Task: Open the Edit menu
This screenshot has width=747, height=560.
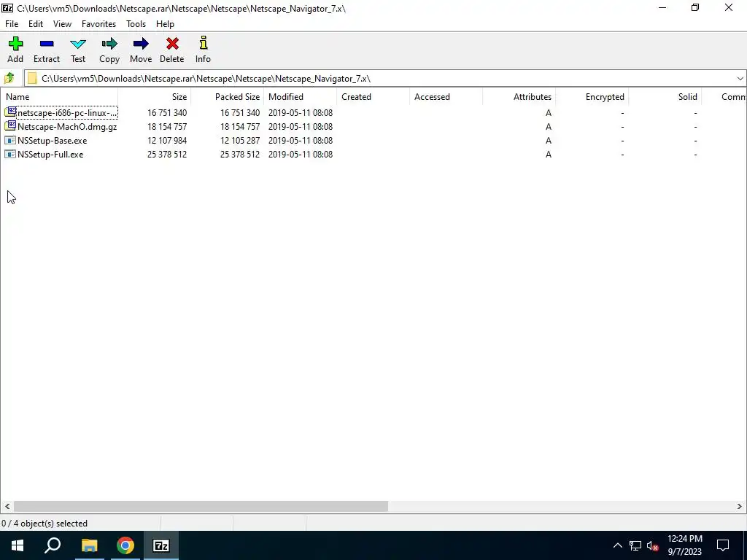Action: 36,24
